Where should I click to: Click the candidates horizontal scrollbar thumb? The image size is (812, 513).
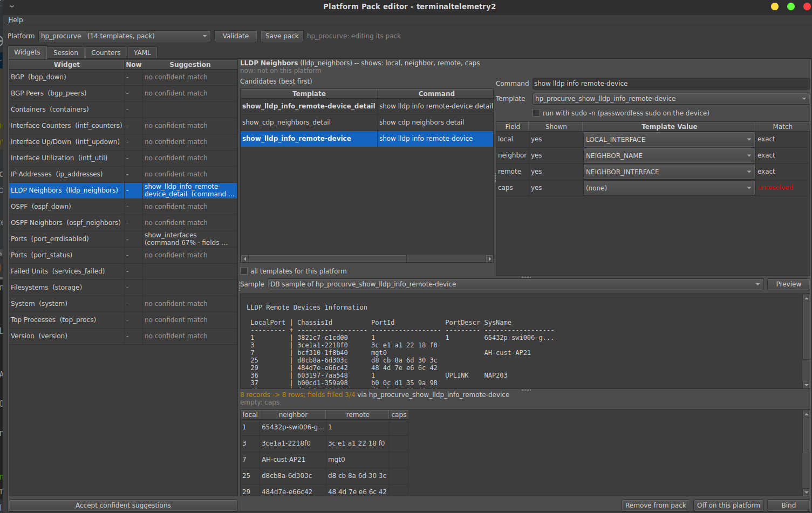point(327,259)
